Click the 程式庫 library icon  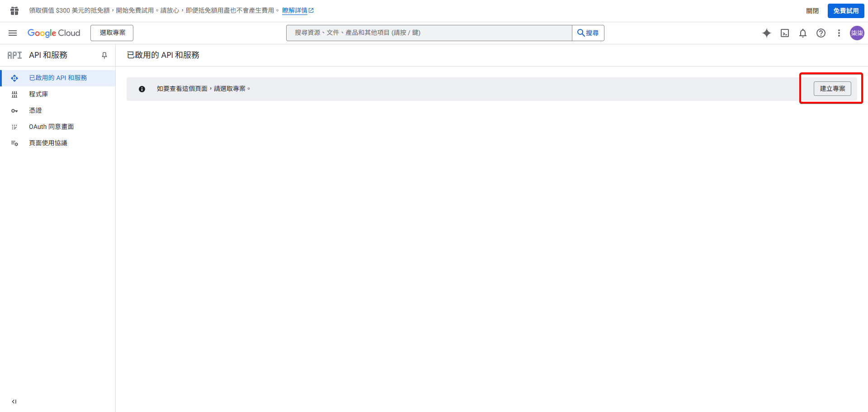coord(14,94)
